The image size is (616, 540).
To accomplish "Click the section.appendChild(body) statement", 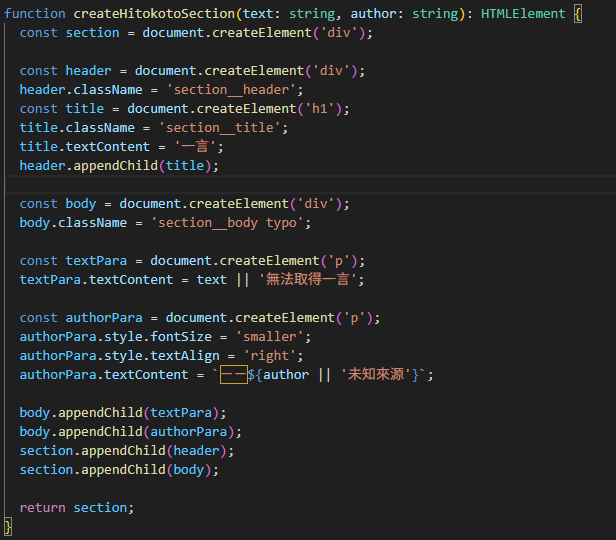I will tap(119, 469).
